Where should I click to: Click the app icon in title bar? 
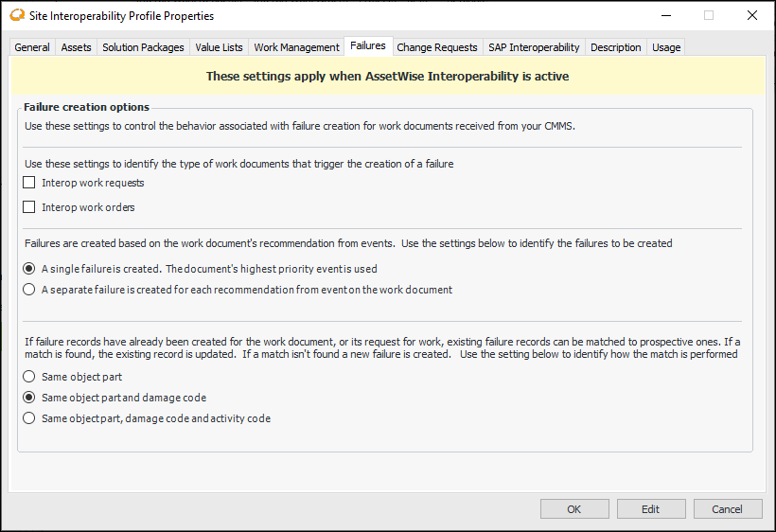[x=15, y=15]
